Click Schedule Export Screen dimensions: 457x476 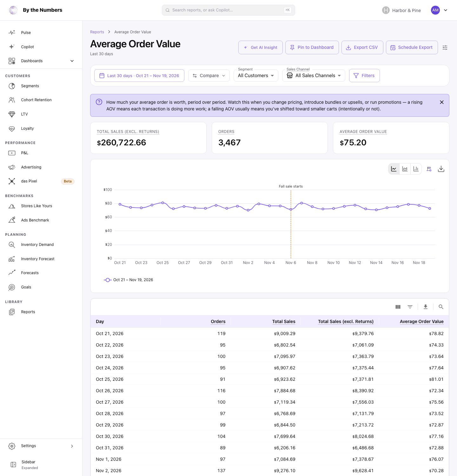click(x=412, y=48)
